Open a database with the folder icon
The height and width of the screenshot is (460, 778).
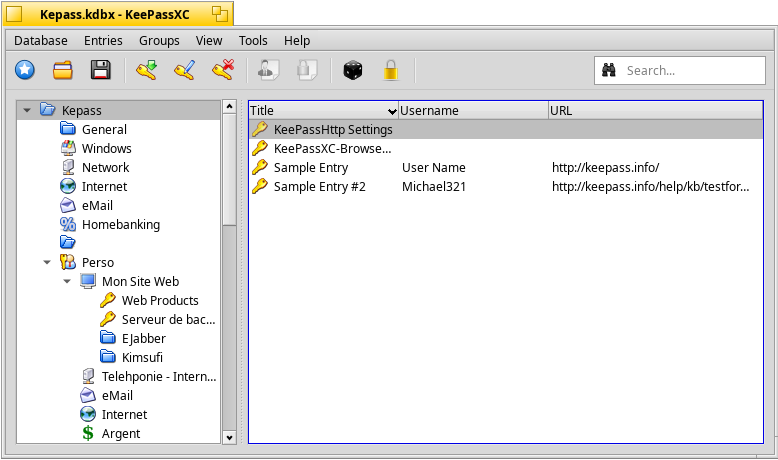click(x=63, y=70)
